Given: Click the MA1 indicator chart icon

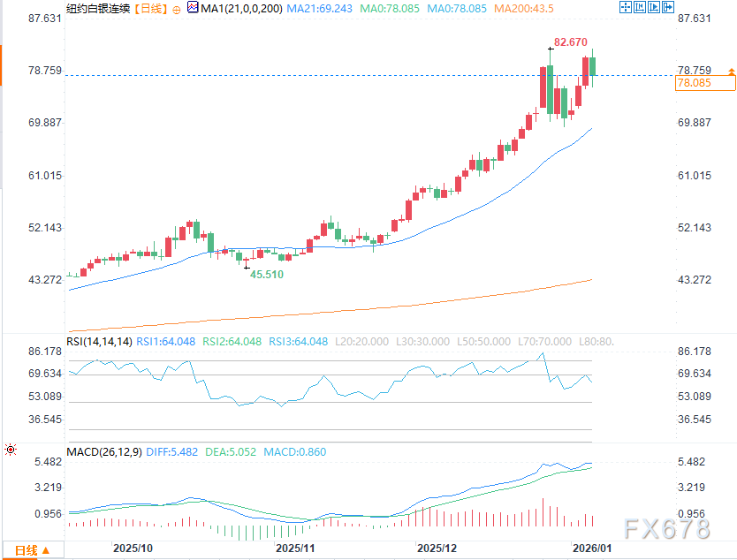Looking at the screenshot, I should point(193,9).
